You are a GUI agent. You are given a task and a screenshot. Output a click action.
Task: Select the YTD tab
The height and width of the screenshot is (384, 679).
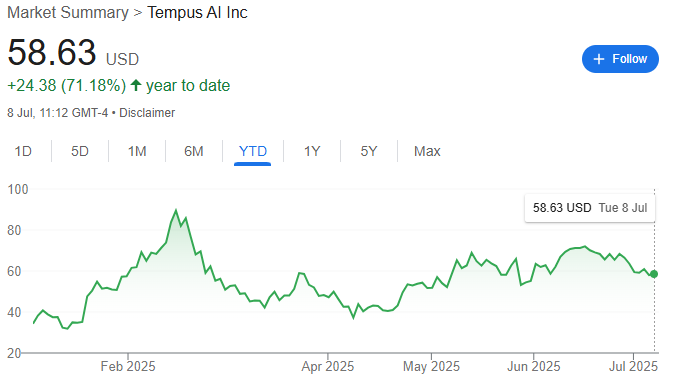(x=252, y=151)
